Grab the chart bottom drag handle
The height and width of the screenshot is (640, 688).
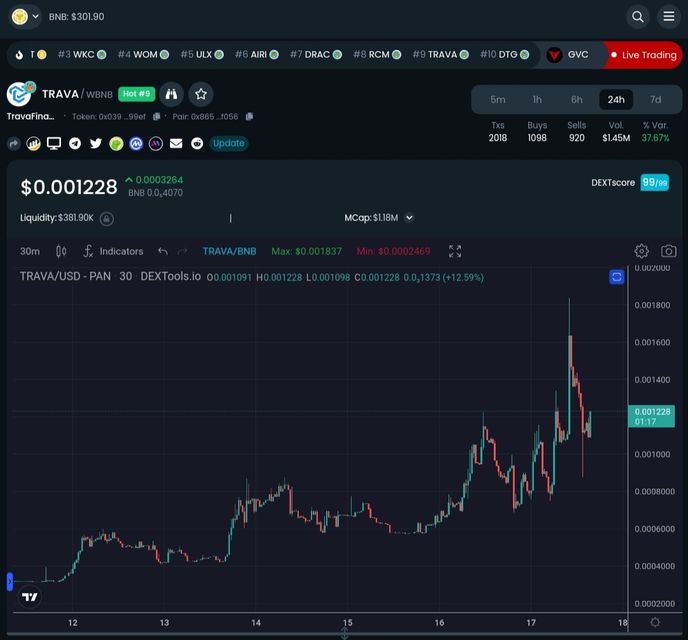click(x=344, y=633)
